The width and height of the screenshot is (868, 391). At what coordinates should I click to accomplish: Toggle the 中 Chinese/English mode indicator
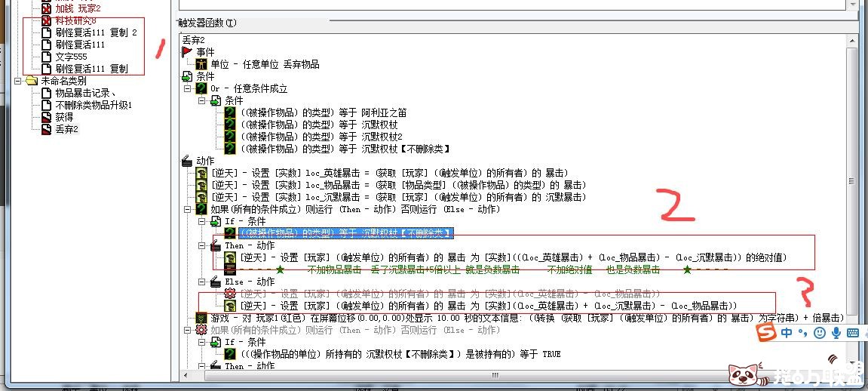click(787, 333)
